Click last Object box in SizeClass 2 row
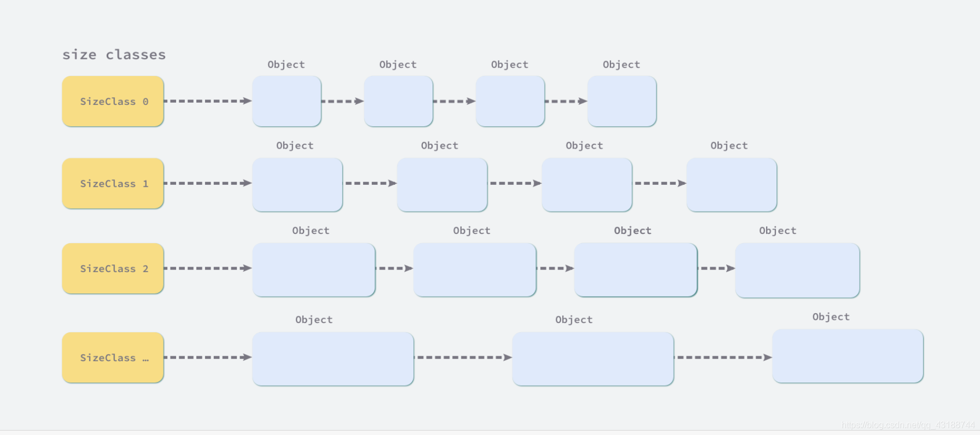Viewport: 980px width, 435px height. [x=798, y=271]
